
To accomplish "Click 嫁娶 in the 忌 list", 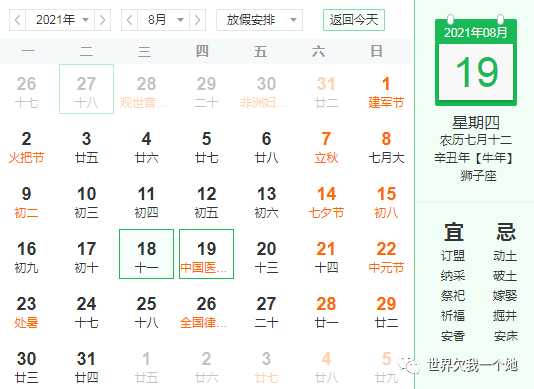I will (x=505, y=295).
